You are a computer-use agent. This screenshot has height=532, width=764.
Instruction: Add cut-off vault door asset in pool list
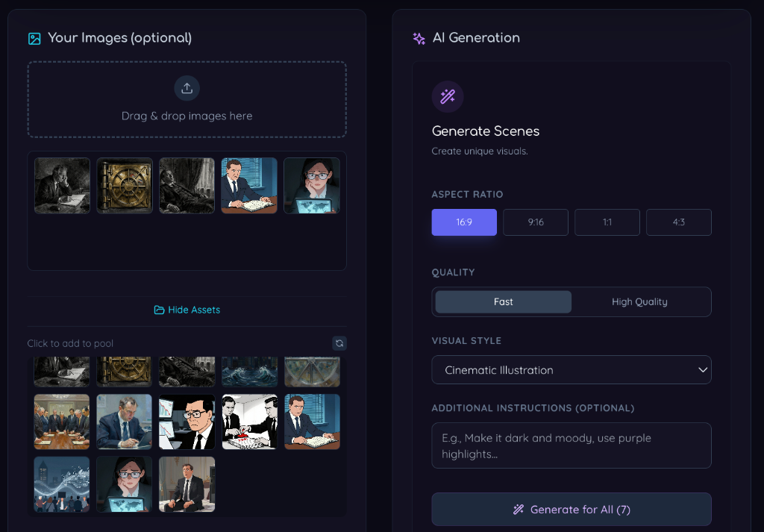(x=125, y=372)
